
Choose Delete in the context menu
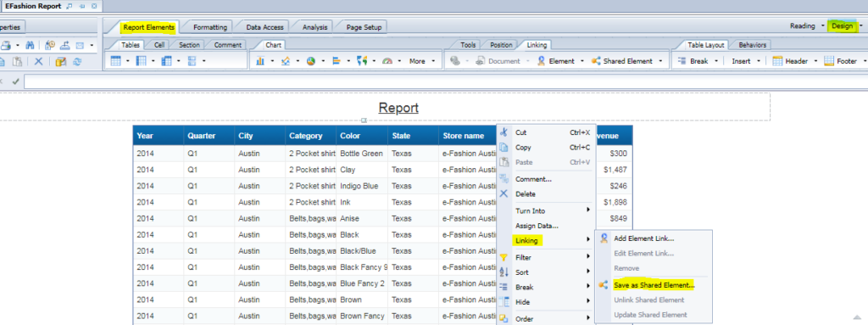[x=547, y=194]
